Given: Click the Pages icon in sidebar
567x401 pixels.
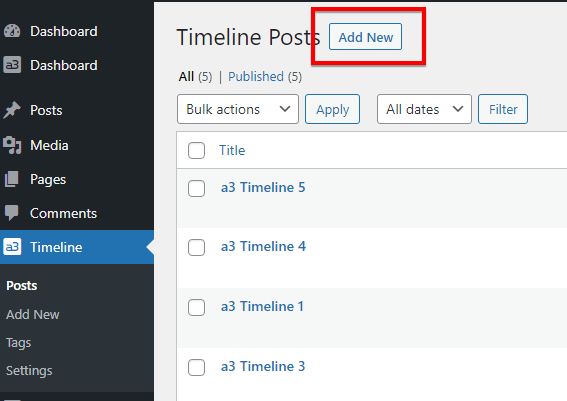Looking at the screenshot, I should pos(12,179).
